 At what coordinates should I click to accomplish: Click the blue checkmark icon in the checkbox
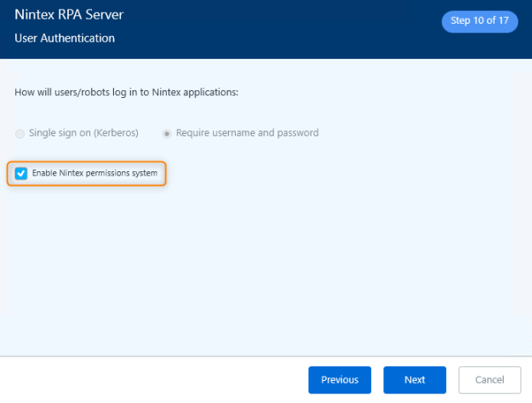[21, 174]
